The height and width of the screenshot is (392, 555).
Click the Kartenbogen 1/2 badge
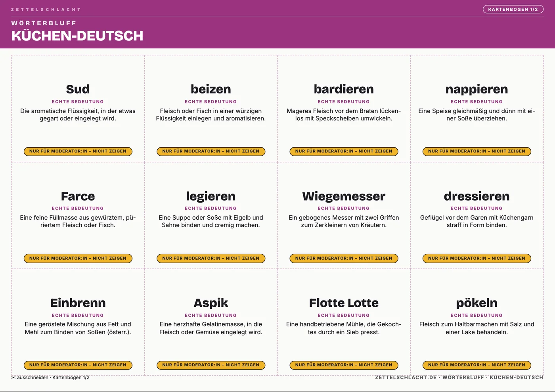point(513,9)
